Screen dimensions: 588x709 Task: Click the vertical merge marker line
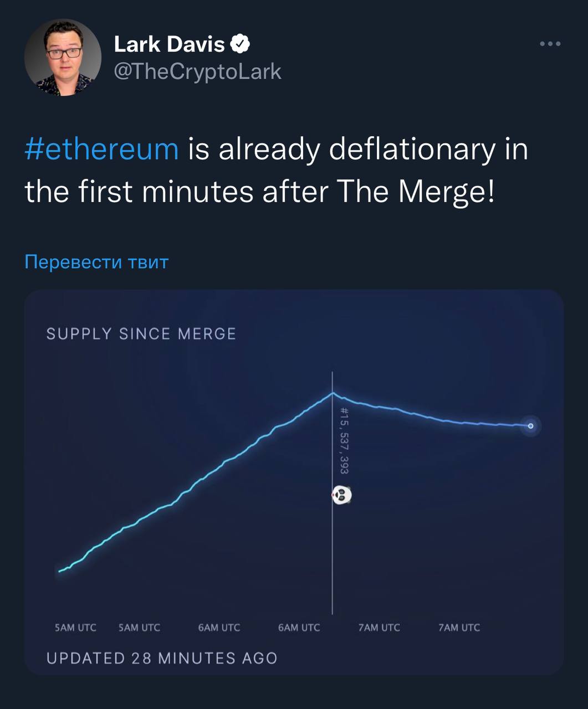(333, 554)
